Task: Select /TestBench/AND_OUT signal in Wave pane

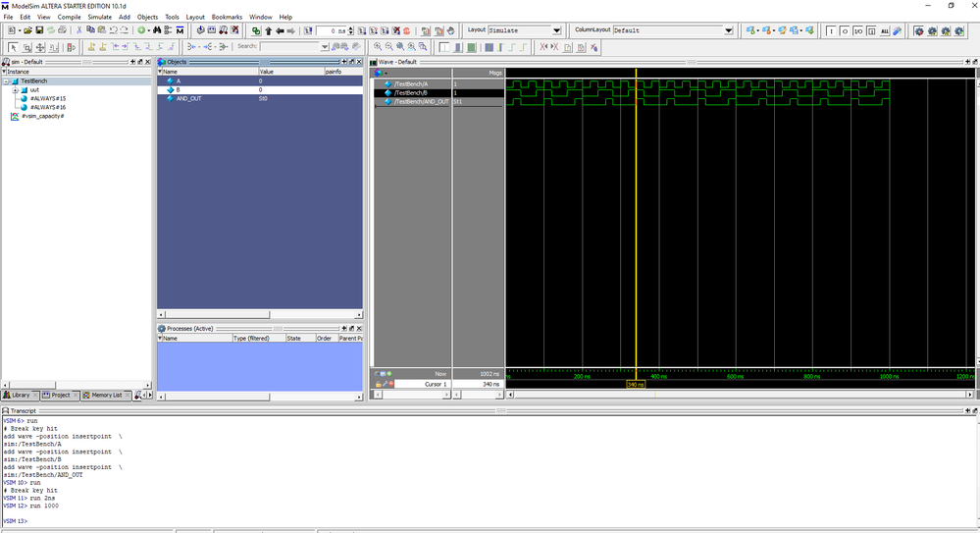Action: click(x=421, y=101)
